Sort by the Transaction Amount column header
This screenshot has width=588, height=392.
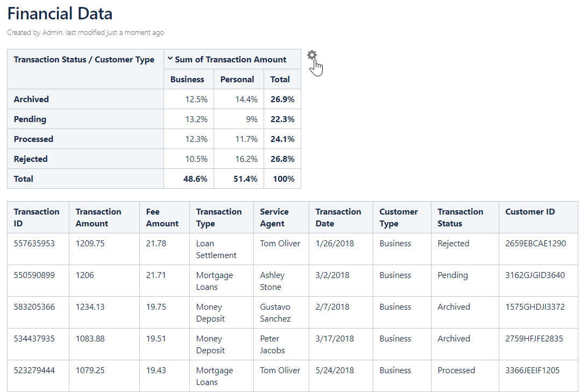tap(98, 217)
